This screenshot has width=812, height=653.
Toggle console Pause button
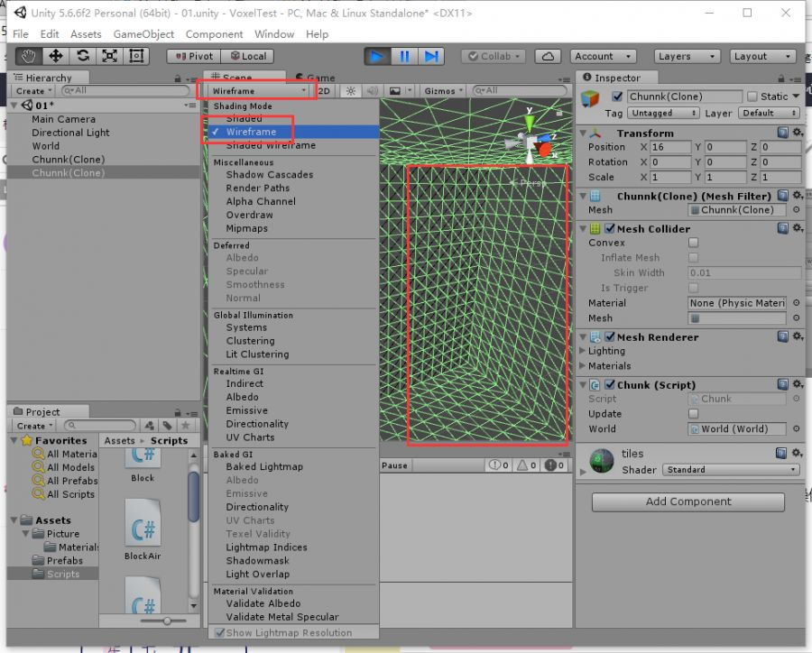click(394, 465)
